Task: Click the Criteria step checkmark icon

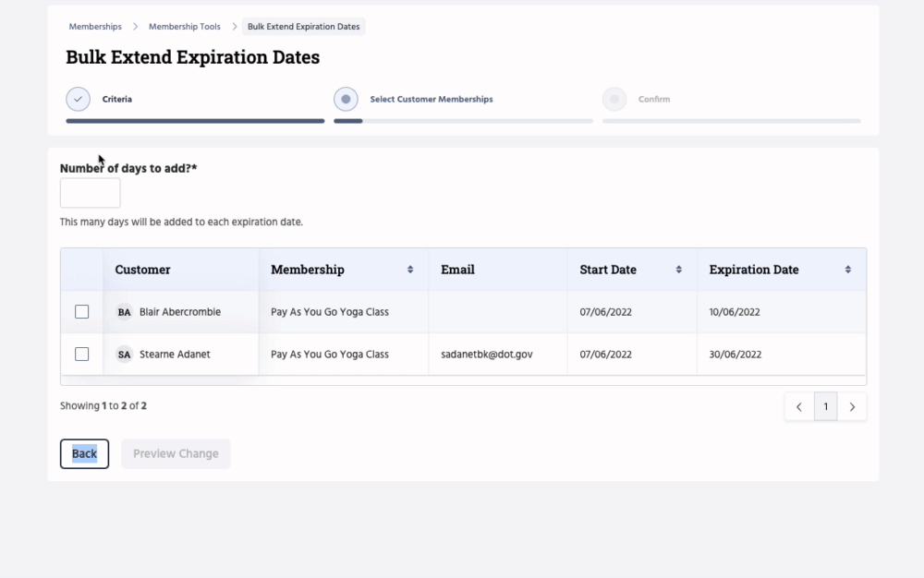Action: (78, 98)
